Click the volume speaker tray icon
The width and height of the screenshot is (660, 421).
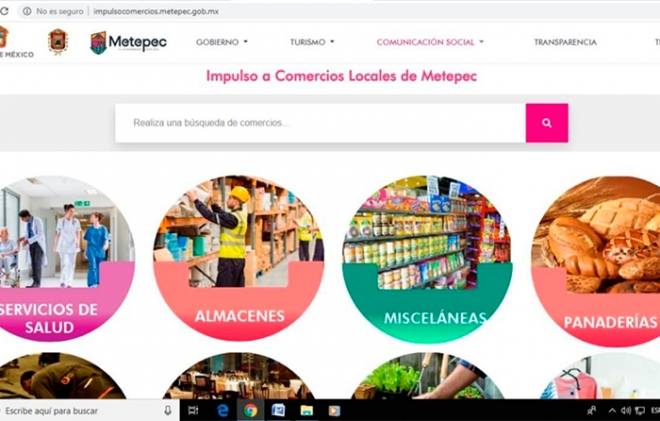coord(625,410)
